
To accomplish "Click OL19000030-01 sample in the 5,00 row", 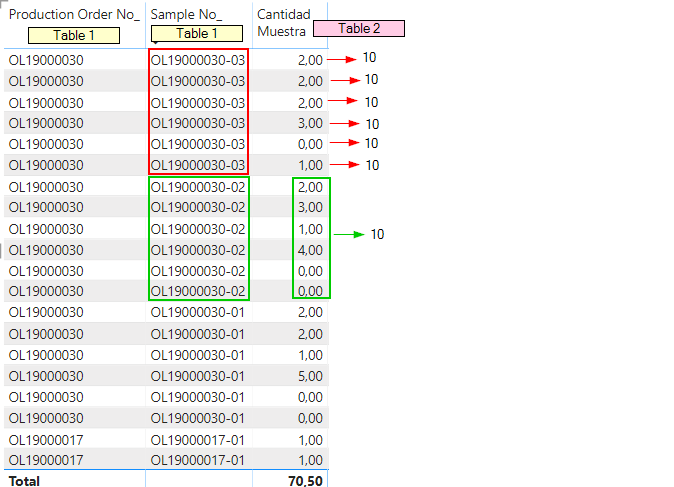I will pos(198,376).
